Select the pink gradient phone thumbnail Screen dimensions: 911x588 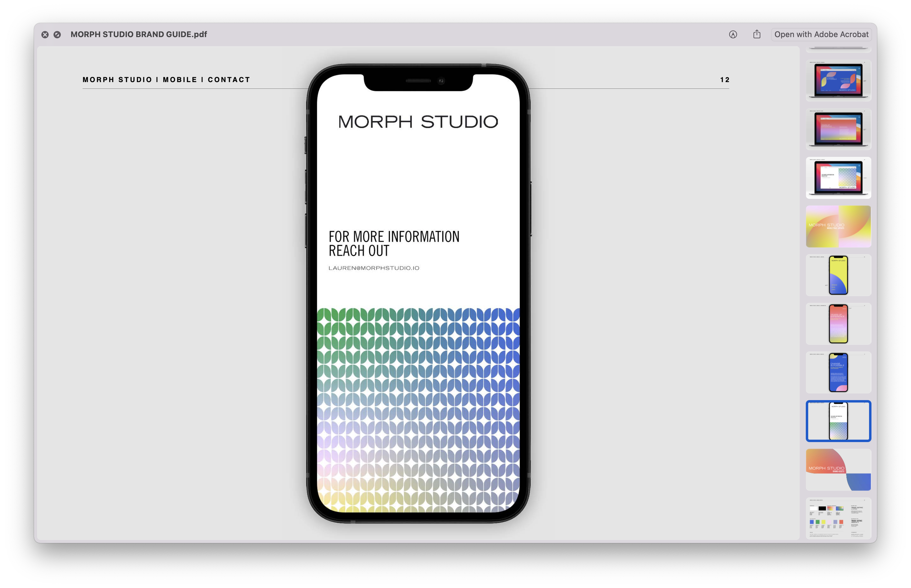[x=838, y=324]
